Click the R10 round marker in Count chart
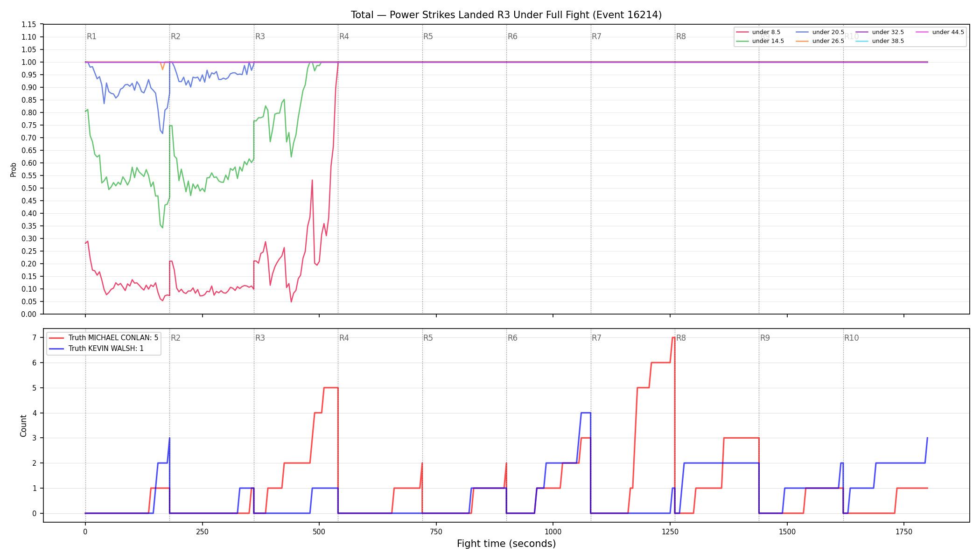This screenshot has height=560, width=980. coord(851,338)
